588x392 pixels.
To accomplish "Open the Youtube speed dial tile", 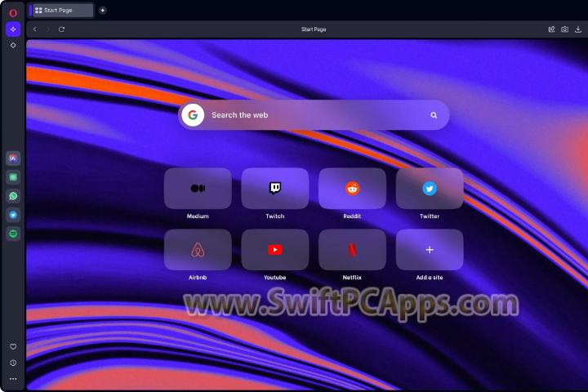I will (275, 249).
